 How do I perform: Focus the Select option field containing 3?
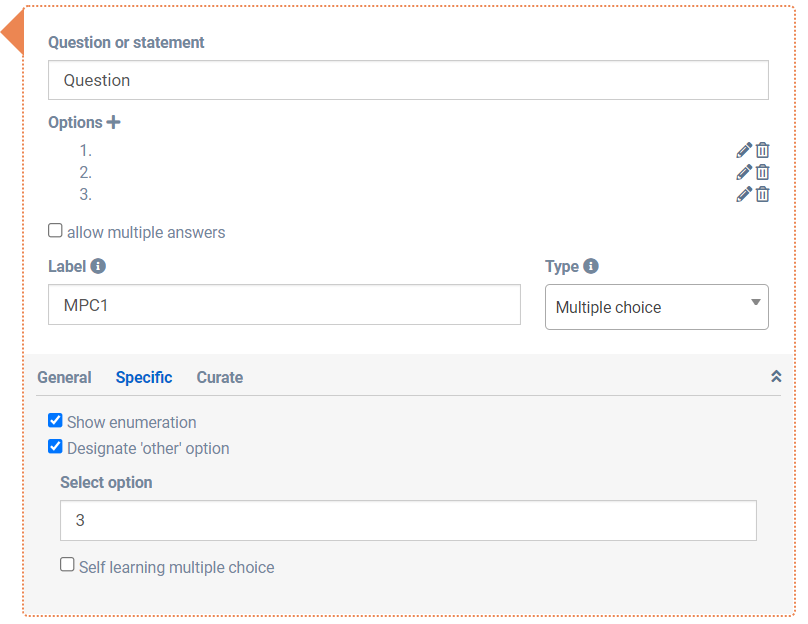pos(408,521)
